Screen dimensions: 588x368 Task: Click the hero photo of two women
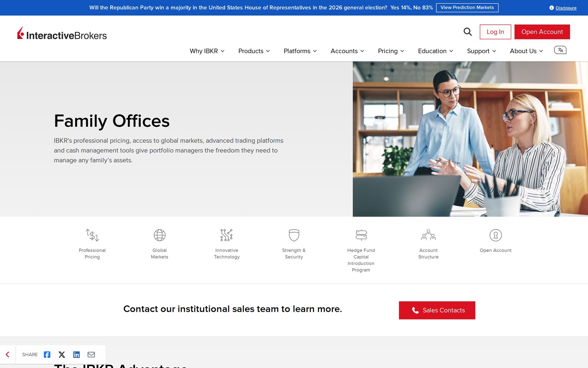pyautogui.click(x=470, y=139)
